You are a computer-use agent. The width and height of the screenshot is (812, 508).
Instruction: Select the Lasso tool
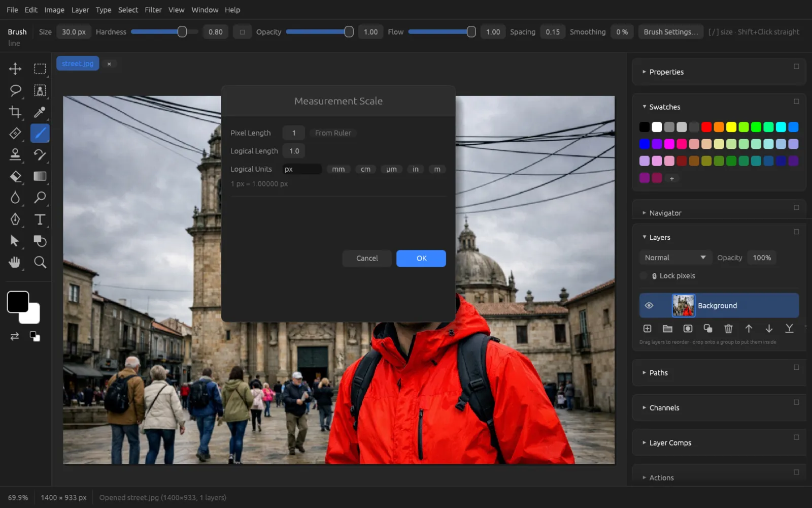pos(15,90)
